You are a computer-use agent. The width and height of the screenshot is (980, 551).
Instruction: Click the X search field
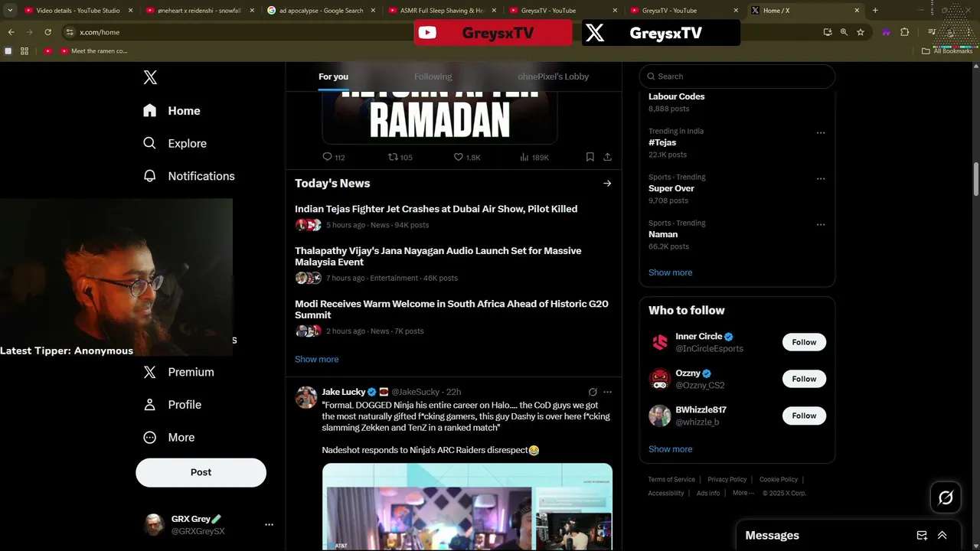tap(737, 77)
